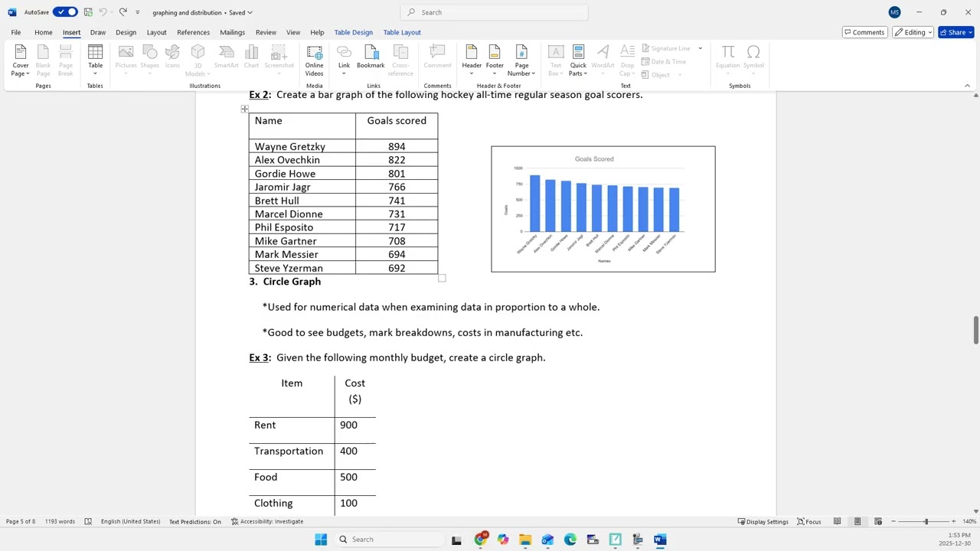Click the spelling proofing icon in status bar
980x551 pixels.
click(x=88, y=521)
